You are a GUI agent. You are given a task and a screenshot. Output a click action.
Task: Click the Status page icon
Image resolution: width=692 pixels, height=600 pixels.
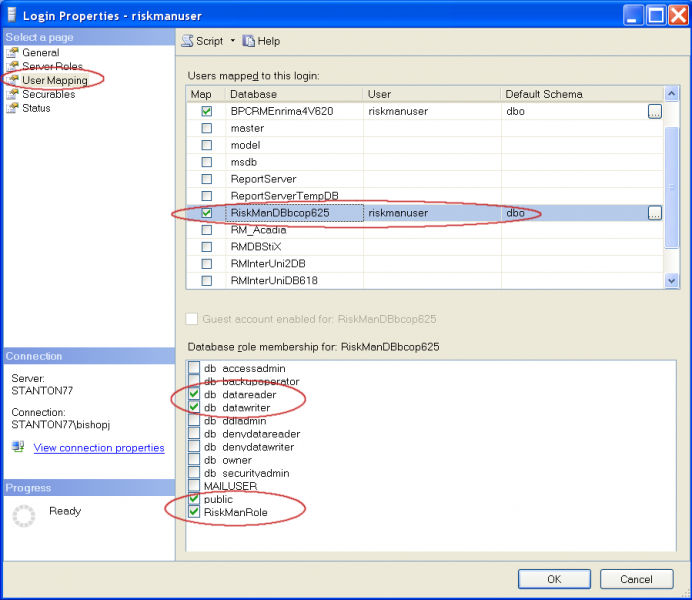tap(12, 108)
